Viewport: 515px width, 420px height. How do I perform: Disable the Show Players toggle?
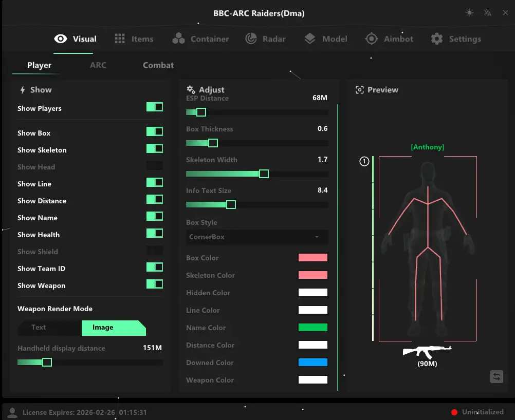(x=155, y=107)
